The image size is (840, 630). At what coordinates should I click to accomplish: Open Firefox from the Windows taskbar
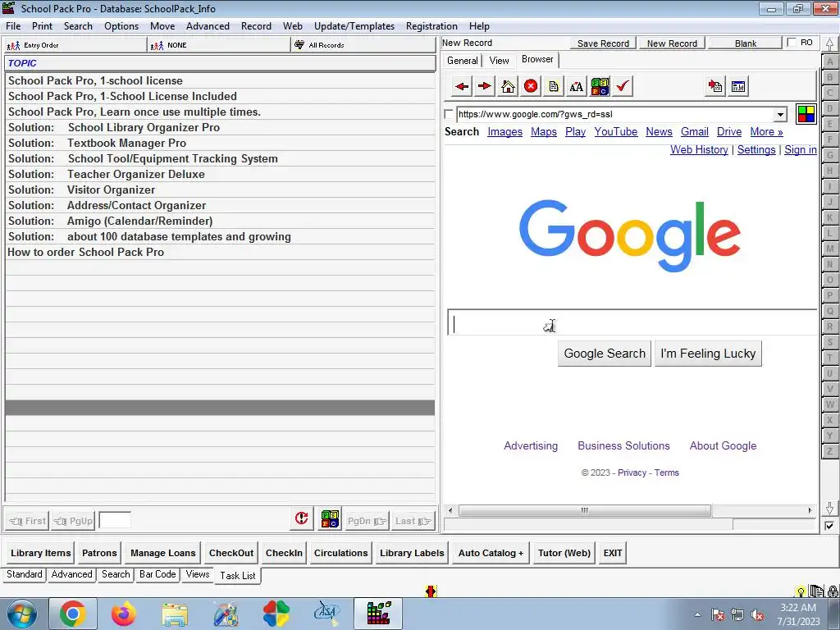(x=124, y=614)
